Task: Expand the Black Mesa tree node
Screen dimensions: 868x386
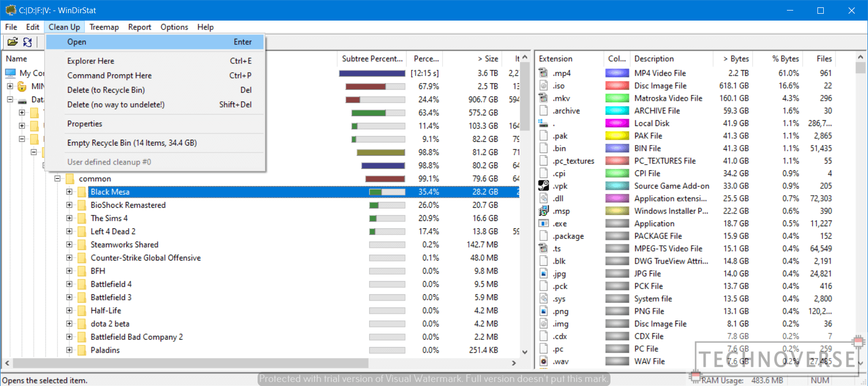Action: (x=69, y=192)
